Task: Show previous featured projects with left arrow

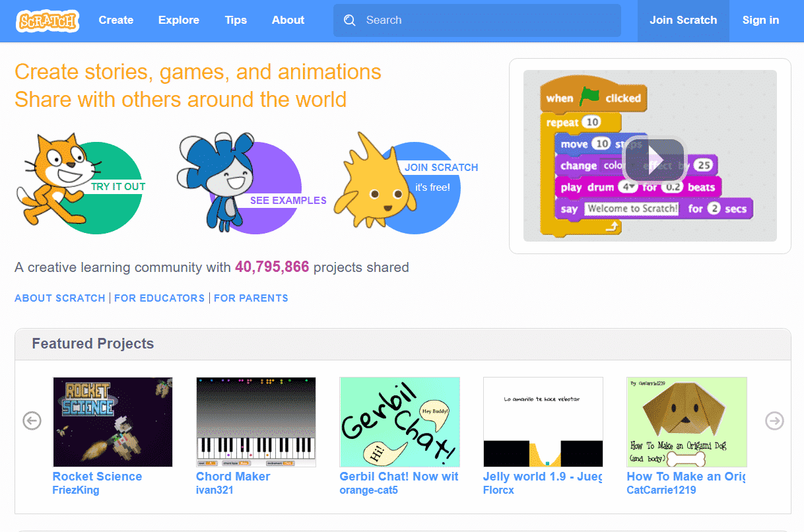Action: coord(32,420)
